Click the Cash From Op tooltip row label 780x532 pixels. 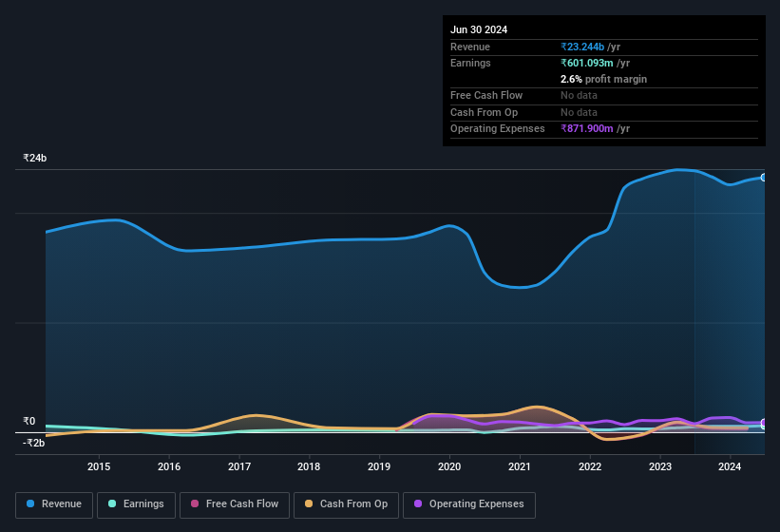coord(484,112)
